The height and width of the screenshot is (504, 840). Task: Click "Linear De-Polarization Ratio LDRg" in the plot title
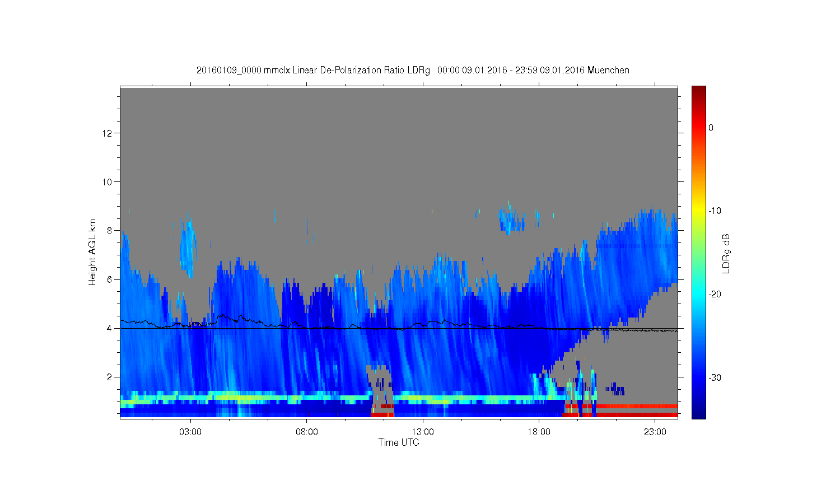pyautogui.click(x=361, y=71)
